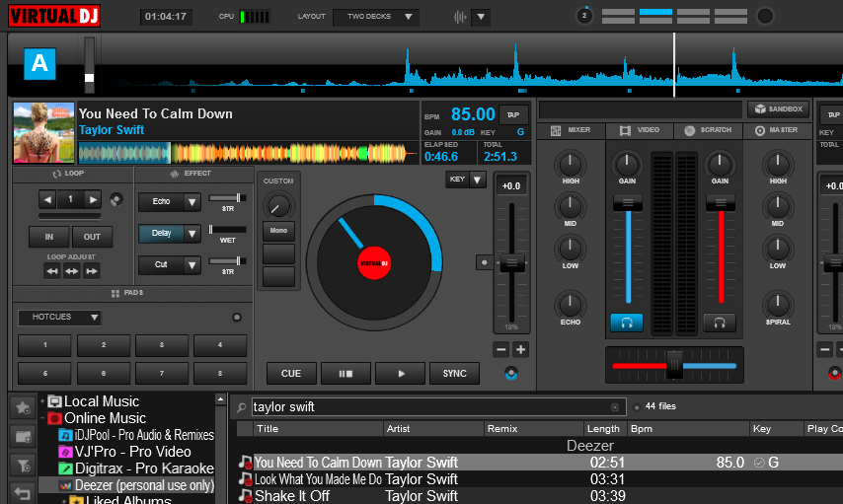Click the VirtualDJ logo
This screenshot has height=504, width=843.
pos(54,16)
